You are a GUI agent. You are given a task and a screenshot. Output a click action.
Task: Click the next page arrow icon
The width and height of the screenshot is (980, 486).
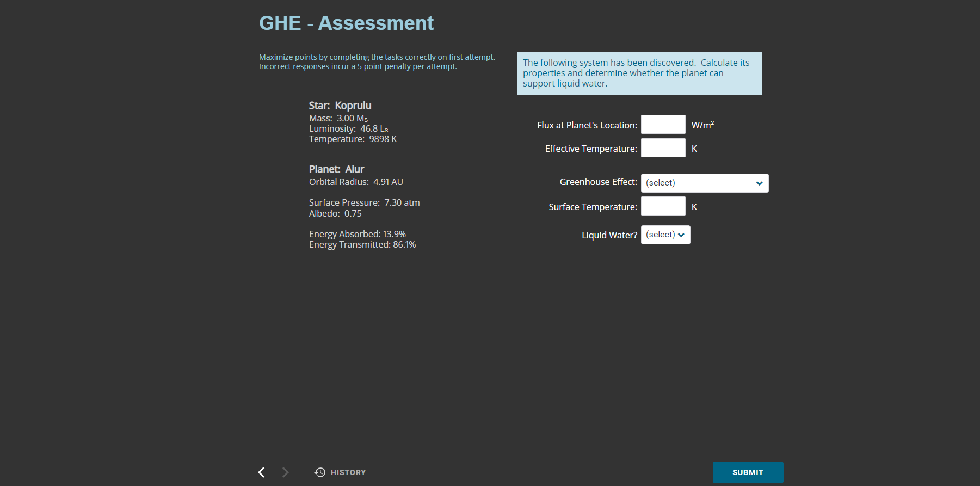(285, 472)
